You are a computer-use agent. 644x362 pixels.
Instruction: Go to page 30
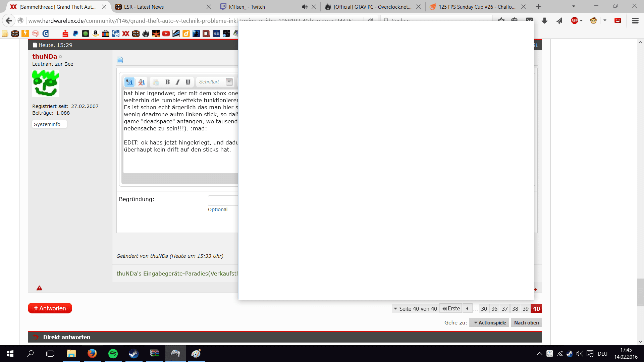point(484,309)
